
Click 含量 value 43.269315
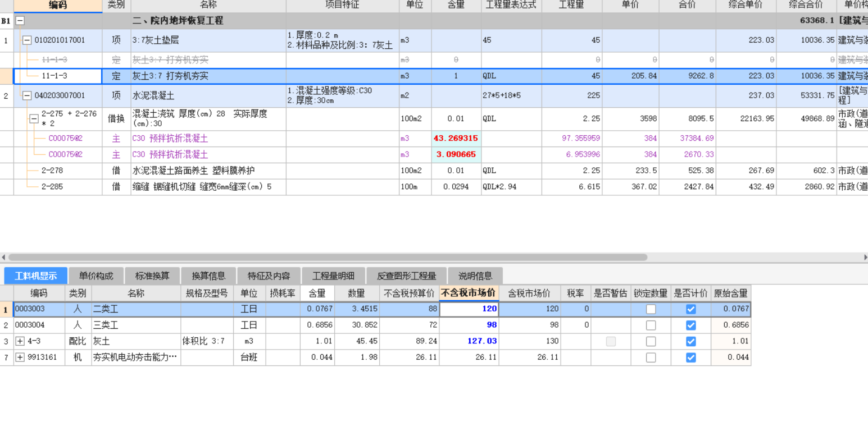[456, 139]
